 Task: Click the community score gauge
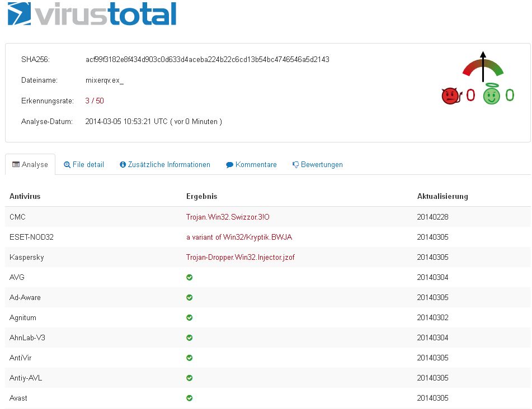pyautogui.click(x=483, y=66)
